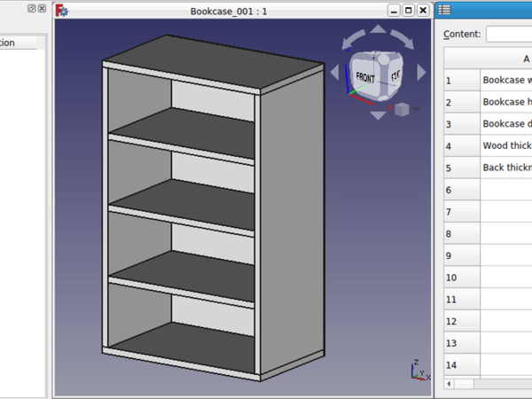Minimize the Bookcase_001 3D view window

coord(394,11)
